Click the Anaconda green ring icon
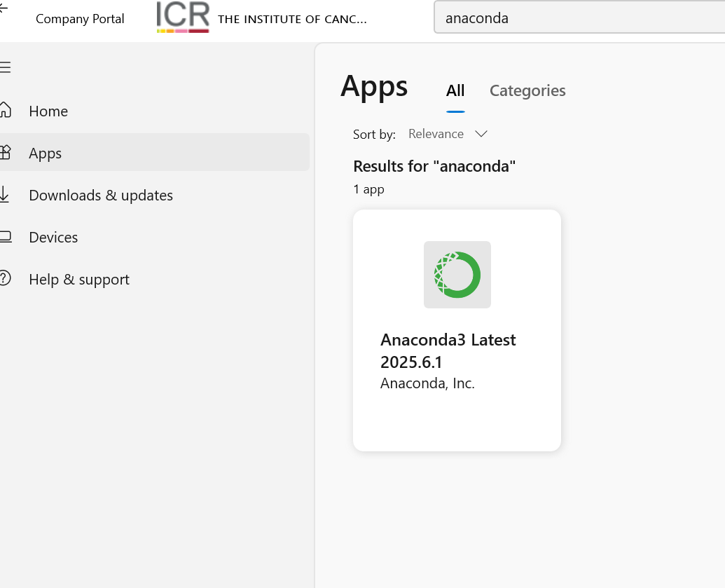Viewport: 725px width, 588px height. tap(457, 275)
